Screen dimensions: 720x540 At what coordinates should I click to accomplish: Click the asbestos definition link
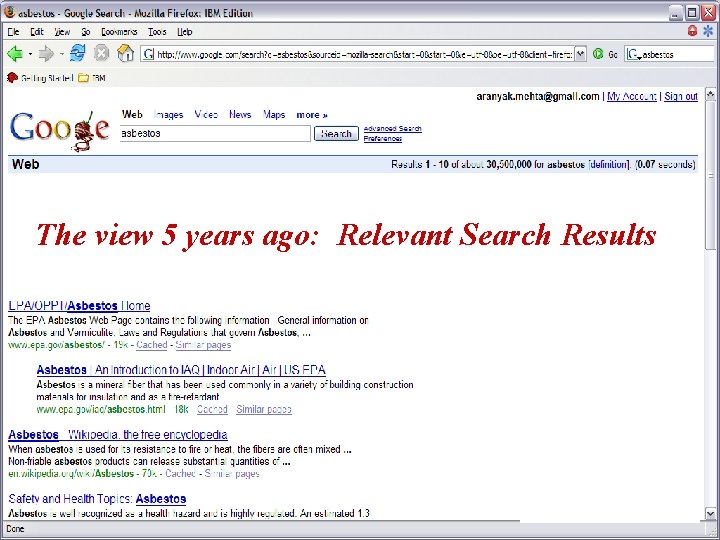pyautogui.click(x=608, y=164)
